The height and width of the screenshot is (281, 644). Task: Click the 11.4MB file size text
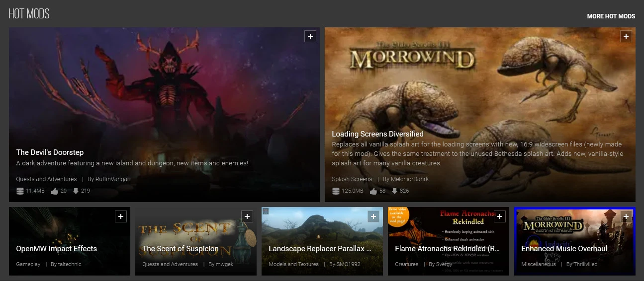[x=35, y=191]
